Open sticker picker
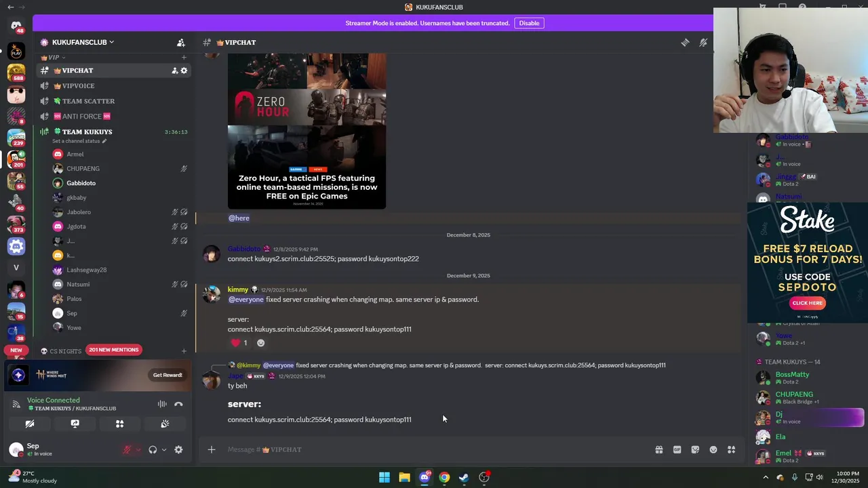The width and height of the screenshot is (868, 488). click(x=695, y=449)
